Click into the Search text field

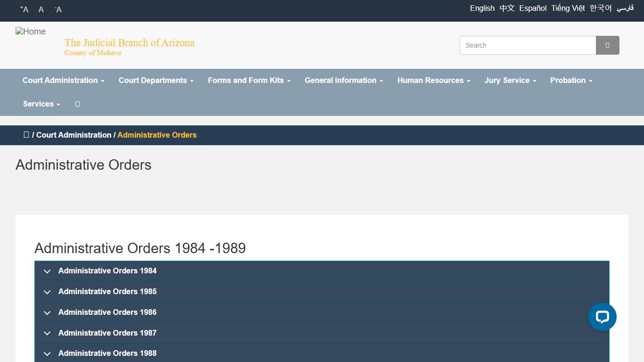(528, 45)
